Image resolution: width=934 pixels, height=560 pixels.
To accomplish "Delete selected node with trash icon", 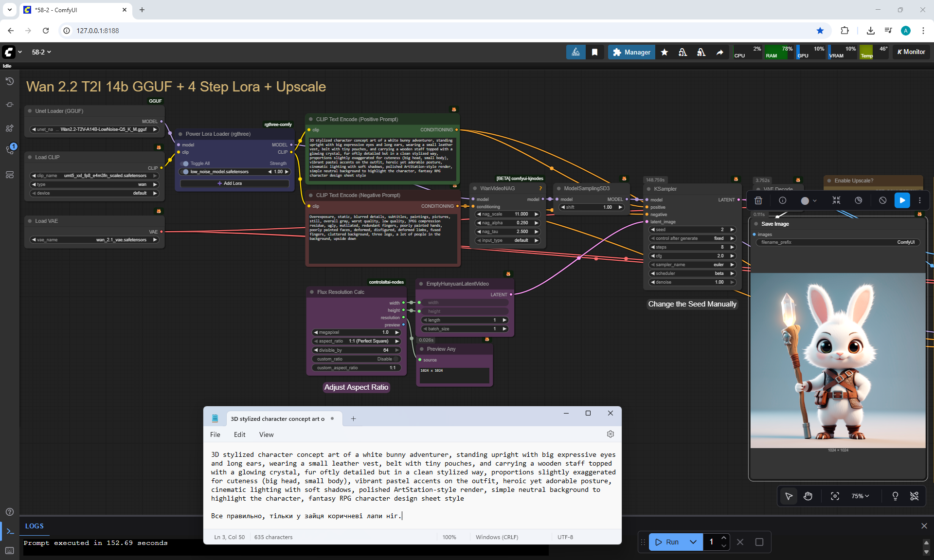I will pyautogui.click(x=758, y=200).
